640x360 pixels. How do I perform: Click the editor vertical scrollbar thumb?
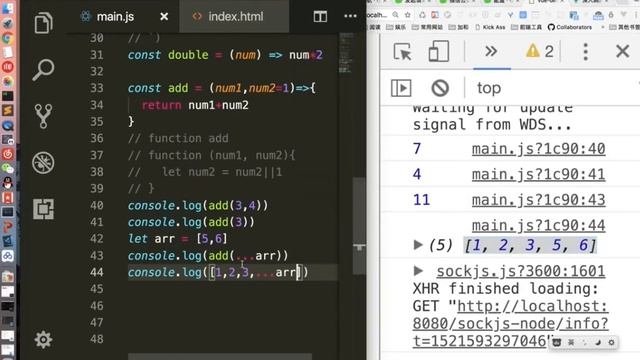[359, 226]
